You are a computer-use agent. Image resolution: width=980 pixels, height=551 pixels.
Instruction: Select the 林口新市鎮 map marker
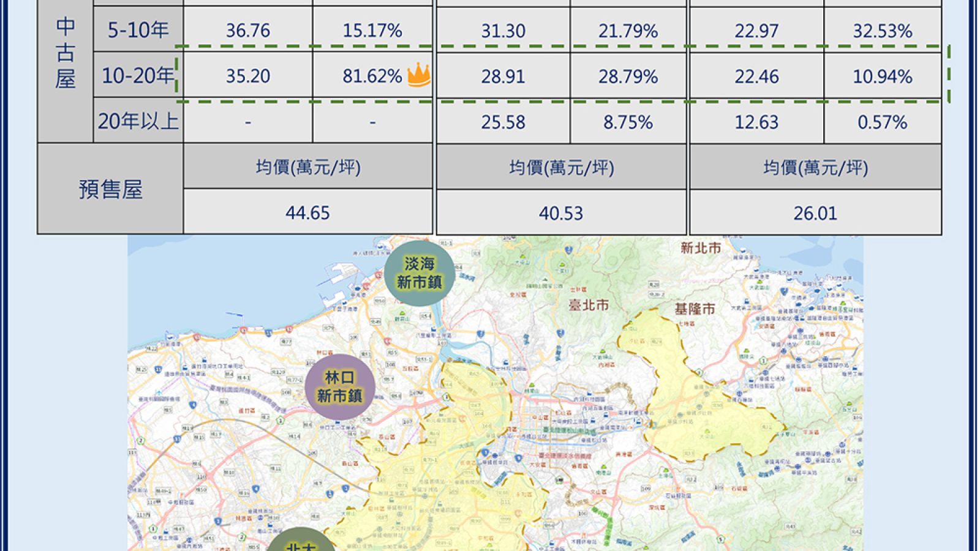[x=340, y=387]
